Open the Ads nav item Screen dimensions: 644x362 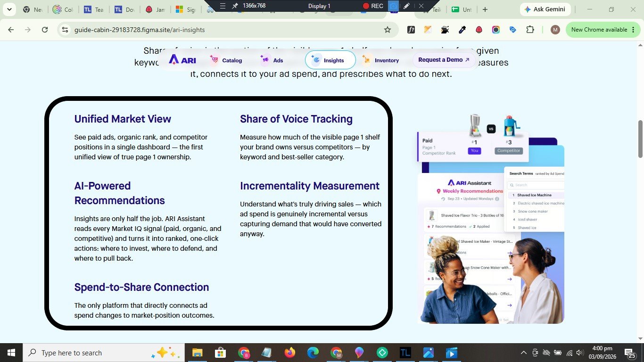coord(272,60)
